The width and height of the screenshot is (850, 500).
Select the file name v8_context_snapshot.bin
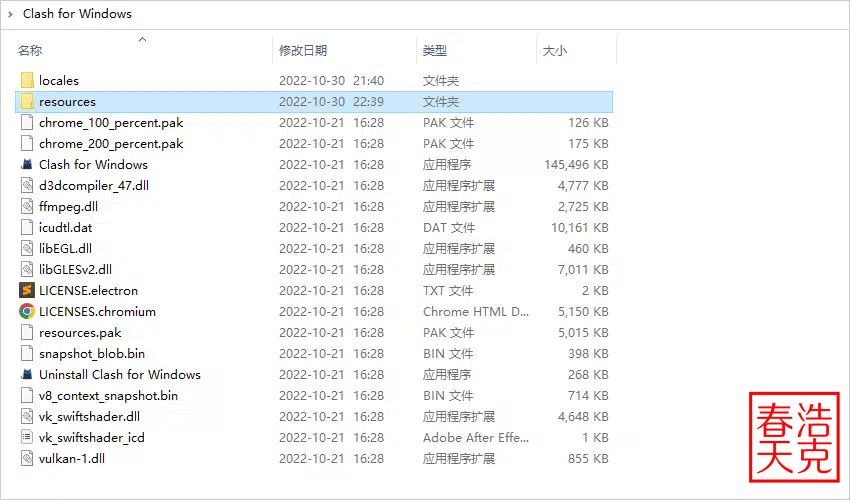coord(108,395)
